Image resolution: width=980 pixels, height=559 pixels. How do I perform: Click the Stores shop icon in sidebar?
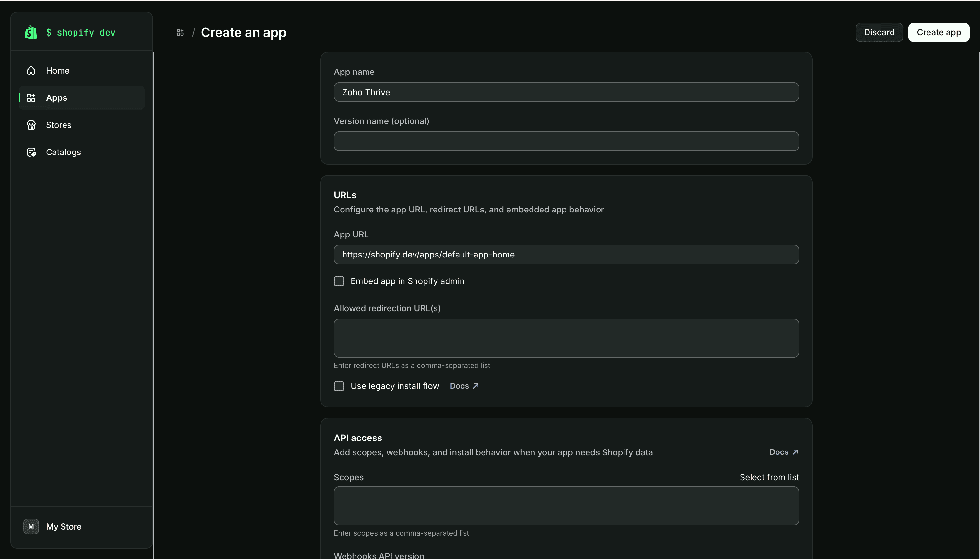click(31, 125)
